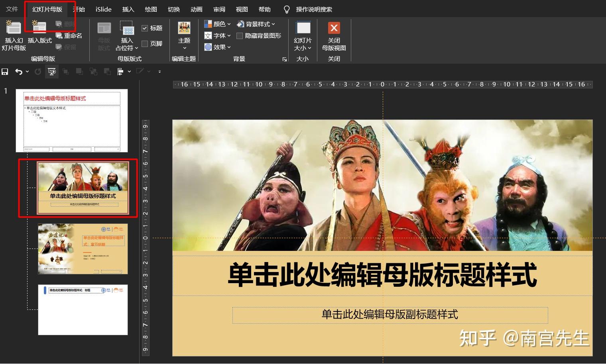Switch to the Insert (插入) tab
This screenshot has width=606, height=364.
point(128,9)
